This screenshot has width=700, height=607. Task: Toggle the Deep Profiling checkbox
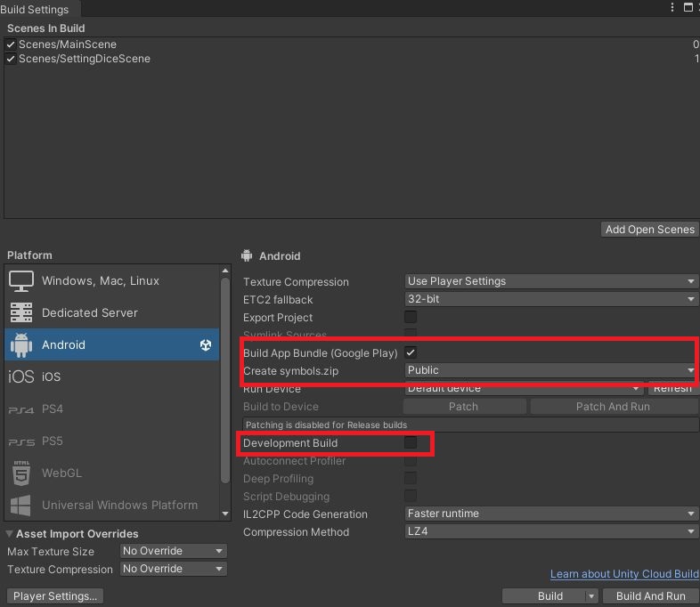click(x=411, y=478)
